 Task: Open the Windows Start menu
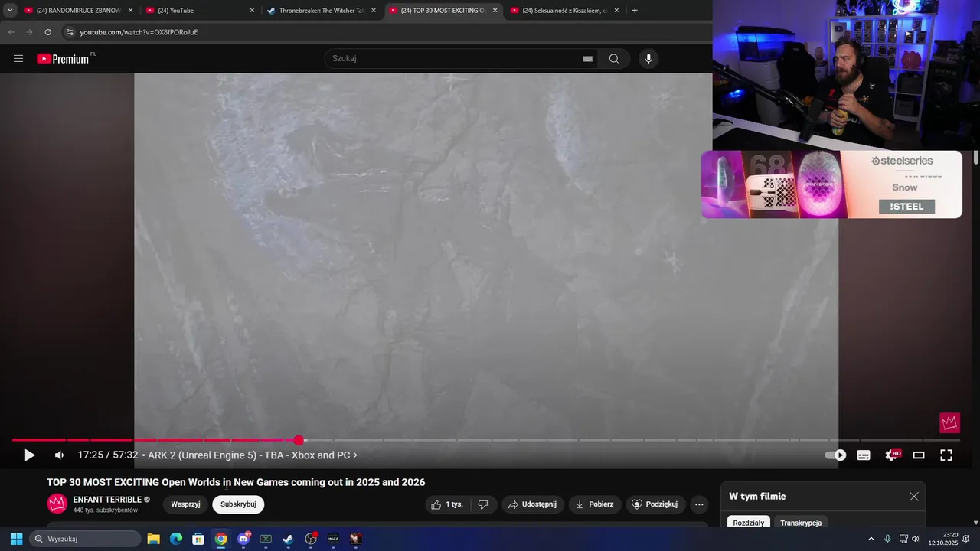tap(16, 539)
